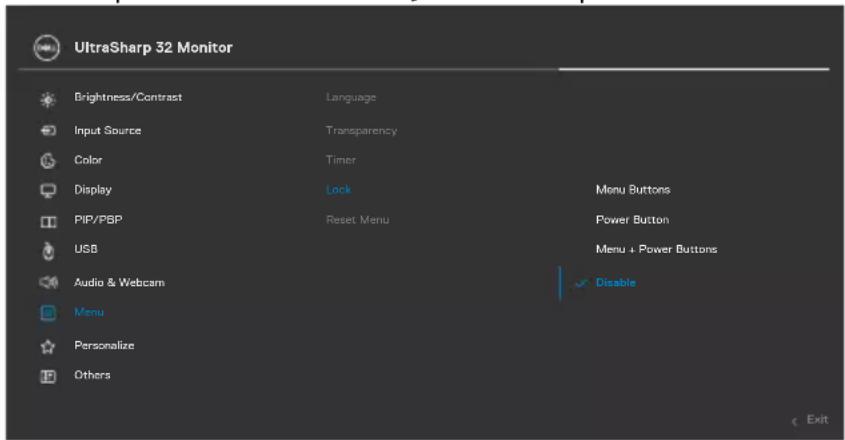Screen dimensions: 845x440
Task: Open the Brightness/Contrast menu
Action: (x=128, y=97)
